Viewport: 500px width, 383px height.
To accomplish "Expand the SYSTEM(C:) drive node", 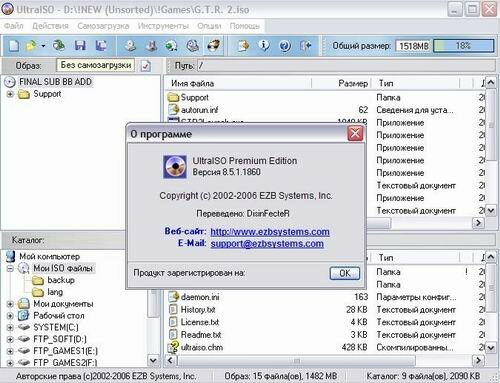I will pyautogui.click(x=10, y=328).
